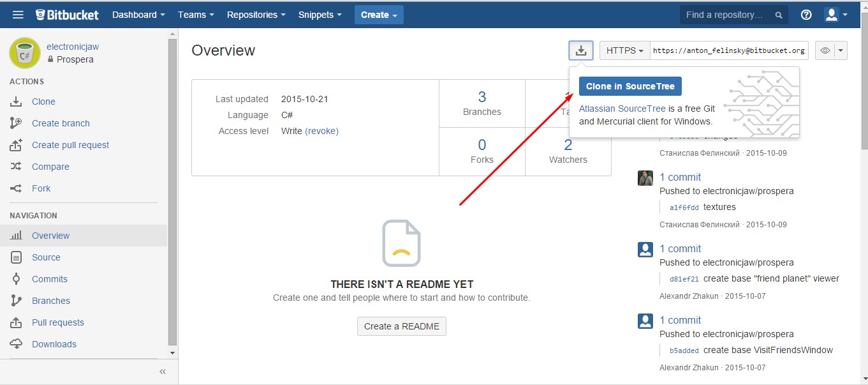Click the Create pull request icon
This screenshot has width=868, height=385.
tap(17, 145)
